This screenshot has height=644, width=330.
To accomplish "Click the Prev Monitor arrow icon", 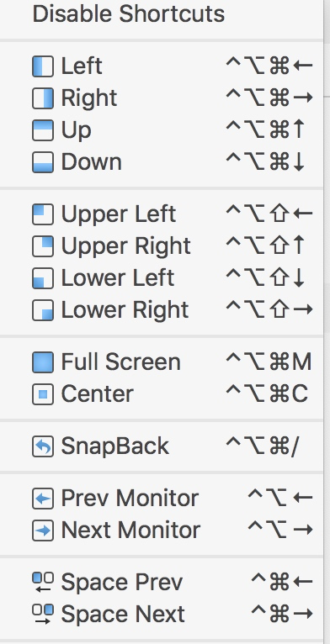I will [x=43, y=499].
